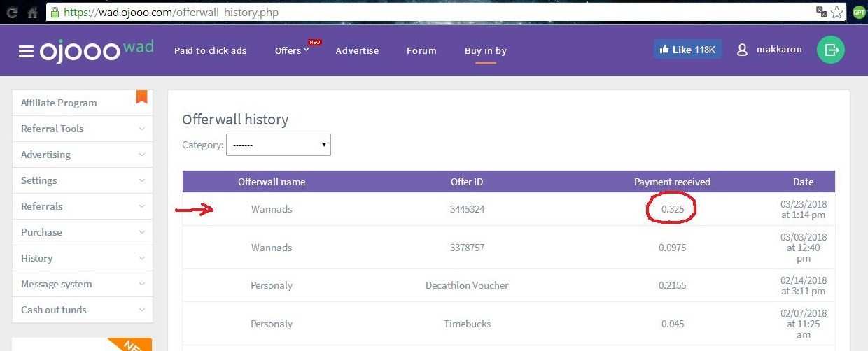868x351 pixels.
Task: Open the user profile icon next to makkaron
Action: point(743,50)
